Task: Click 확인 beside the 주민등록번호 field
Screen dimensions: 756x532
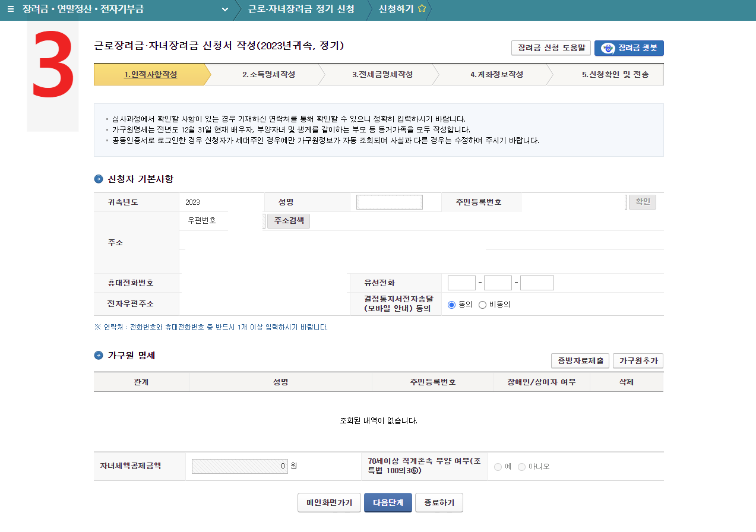Action: (642, 202)
